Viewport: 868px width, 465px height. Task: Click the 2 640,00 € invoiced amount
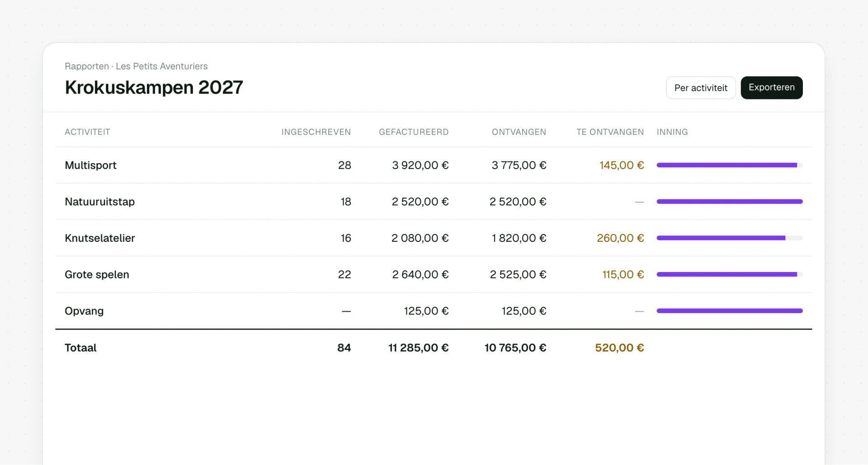click(x=420, y=275)
